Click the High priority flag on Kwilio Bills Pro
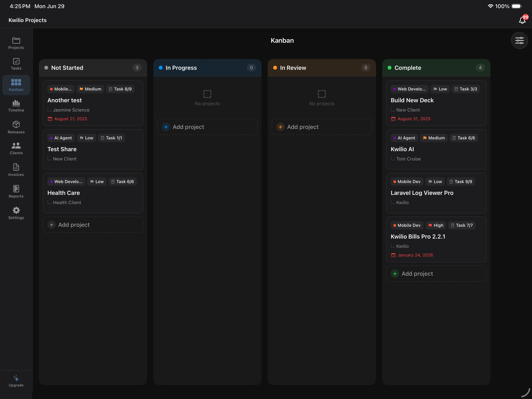This screenshot has width=532, height=399. (436, 225)
